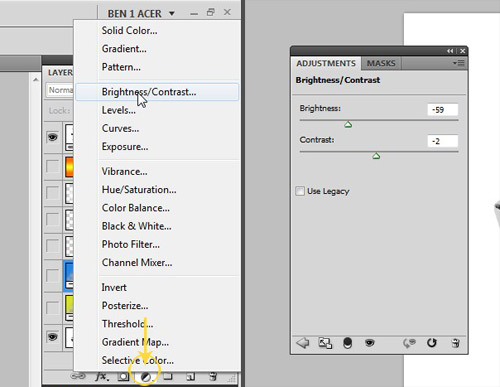Click the new adjustment layer half-circle icon
Screen dimensions: 500x387
(145, 377)
